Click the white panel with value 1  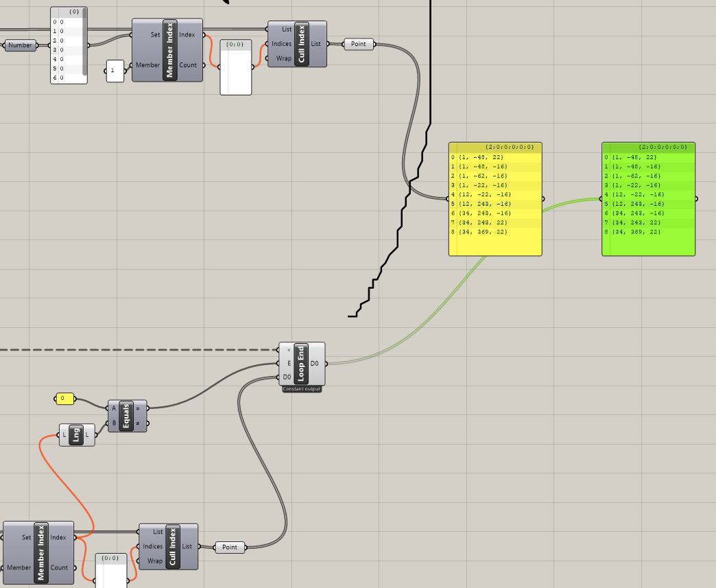point(115,71)
